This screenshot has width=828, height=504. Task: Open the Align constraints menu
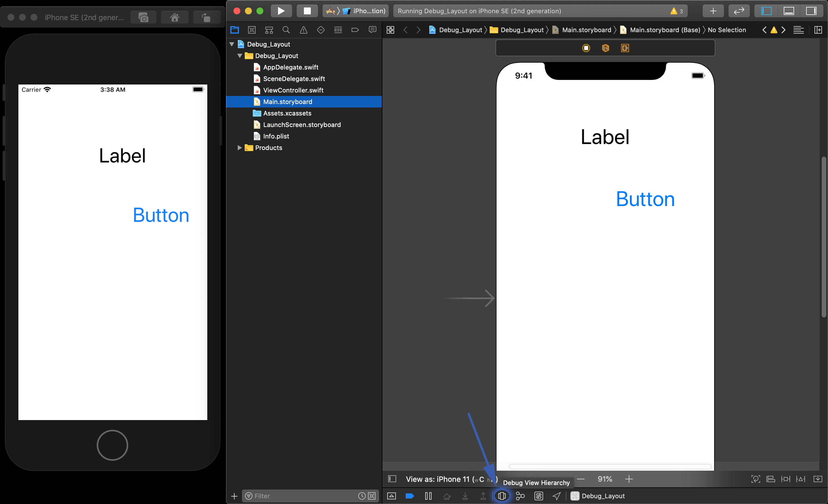[770, 479]
